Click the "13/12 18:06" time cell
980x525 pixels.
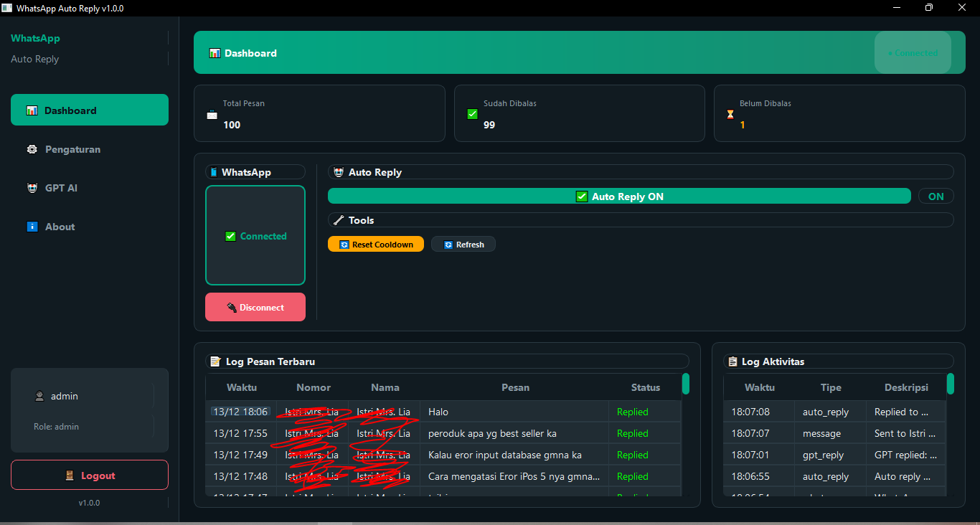[x=241, y=412]
